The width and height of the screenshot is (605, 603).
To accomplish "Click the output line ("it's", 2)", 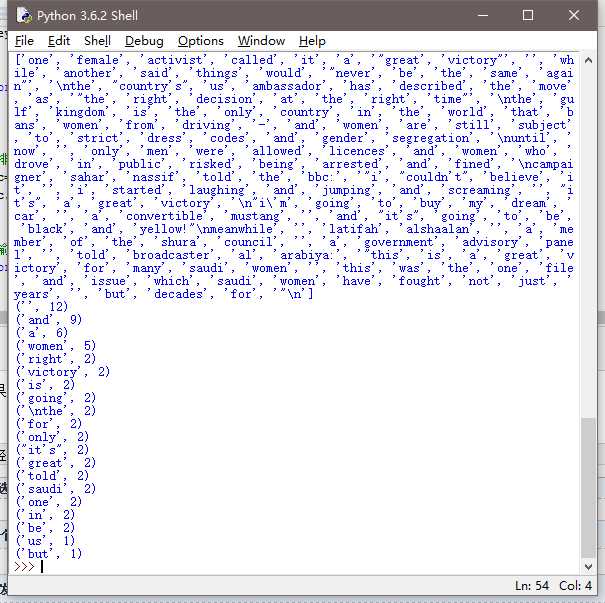I will click(x=52, y=450).
